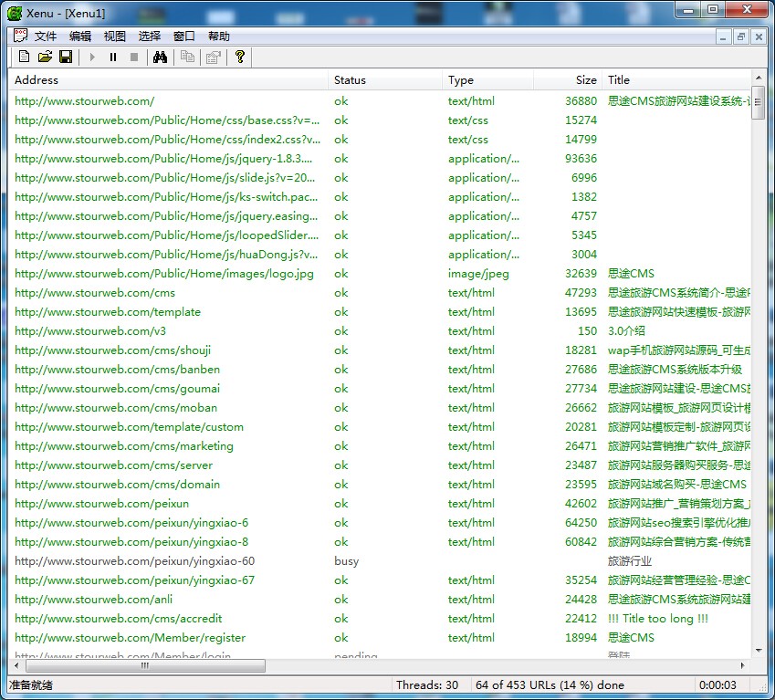Viewport: 775px width, 700px height.
Task: Open the 帮助 menu
Action: click(x=219, y=37)
